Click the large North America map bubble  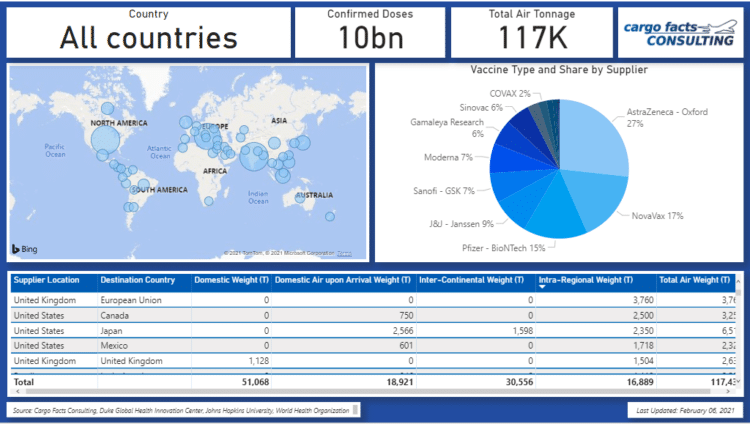pos(105,139)
